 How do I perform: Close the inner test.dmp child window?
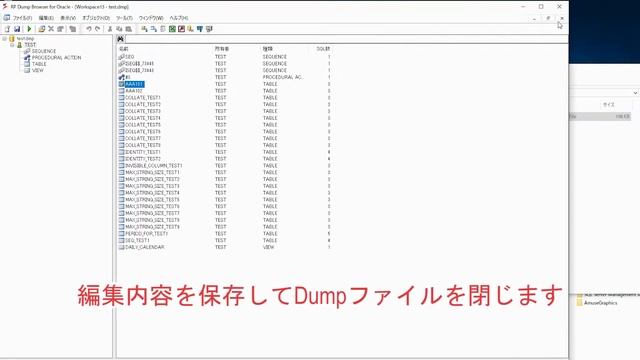coord(562,18)
